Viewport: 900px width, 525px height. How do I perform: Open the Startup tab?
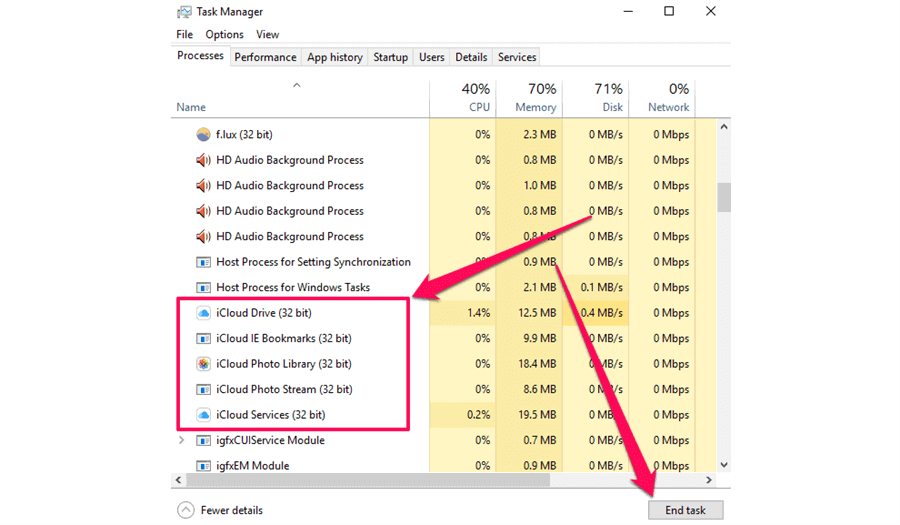pos(390,57)
